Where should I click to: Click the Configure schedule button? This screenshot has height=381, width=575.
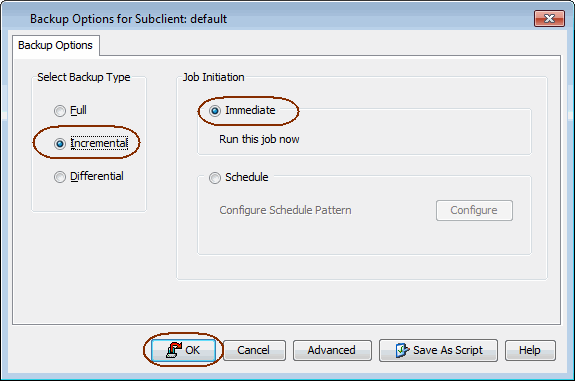click(x=474, y=210)
